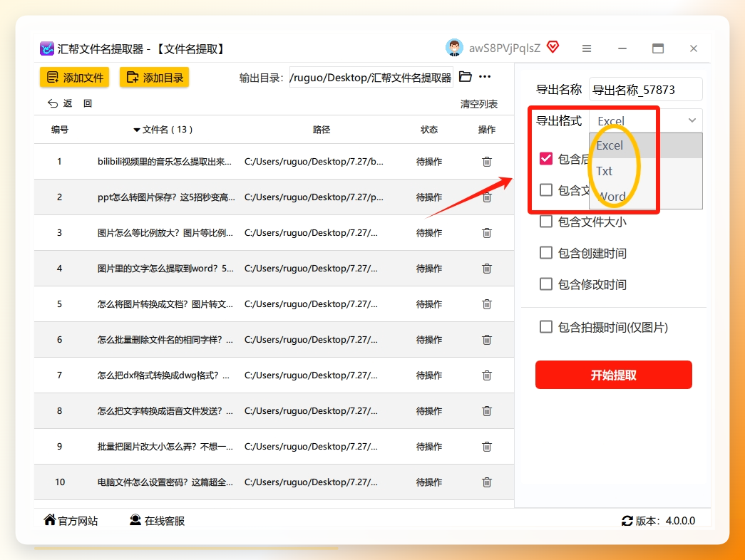Click row 10 待操作 status
Image resolution: width=745 pixels, height=560 pixels.
[x=429, y=482]
